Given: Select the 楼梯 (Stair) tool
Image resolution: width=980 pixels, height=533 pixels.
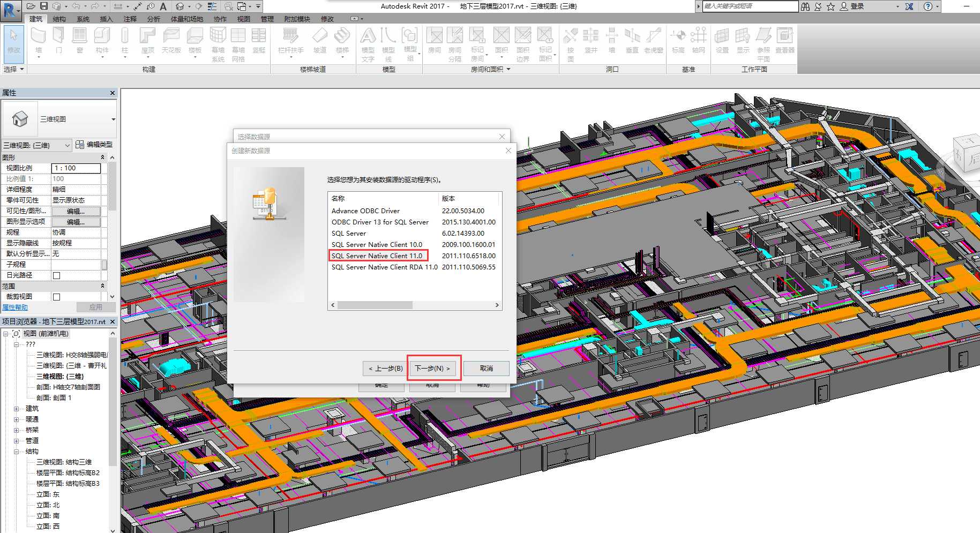Looking at the screenshot, I should (342, 41).
